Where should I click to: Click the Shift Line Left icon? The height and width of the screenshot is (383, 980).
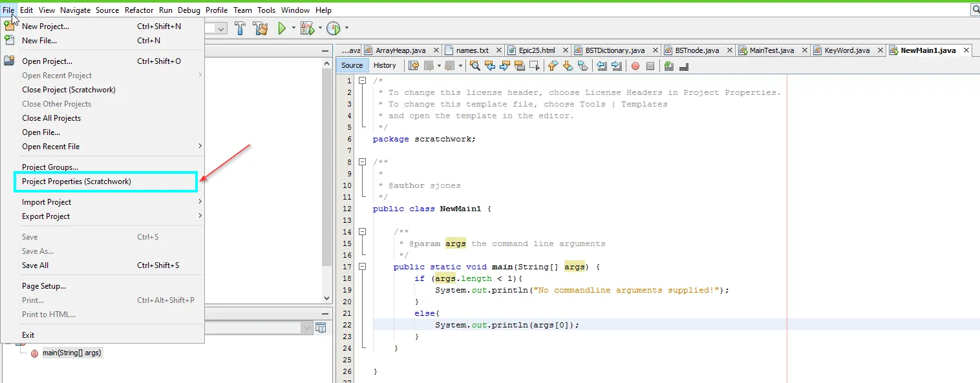601,65
